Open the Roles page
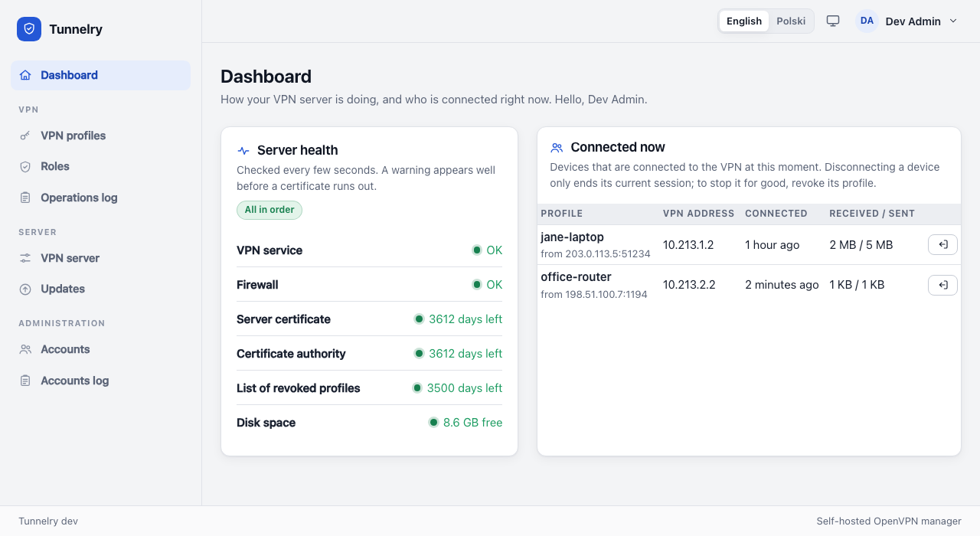This screenshot has width=980, height=536. 100,166
